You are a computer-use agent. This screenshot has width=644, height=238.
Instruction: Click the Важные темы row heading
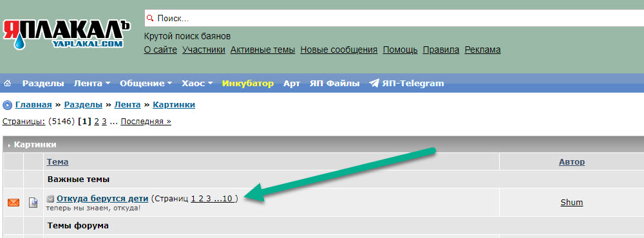pos(79,179)
